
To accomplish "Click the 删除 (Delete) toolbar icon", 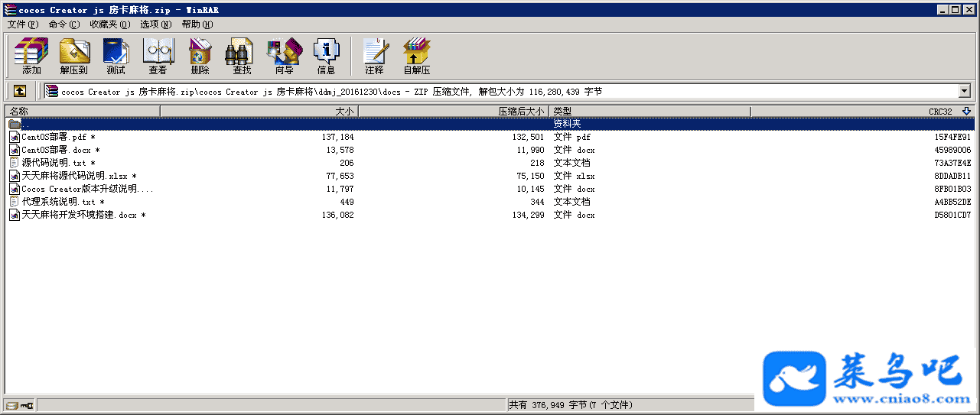I will [200, 56].
